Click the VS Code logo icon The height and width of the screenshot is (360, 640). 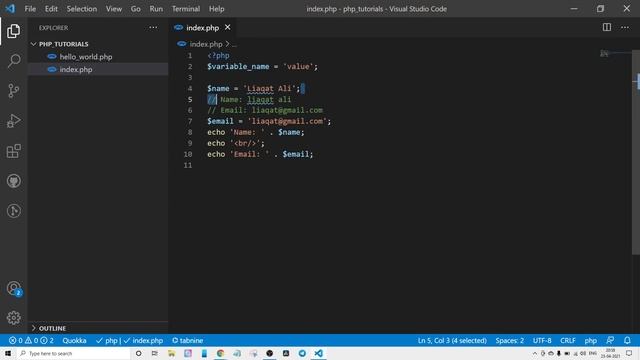tap(10, 9)
